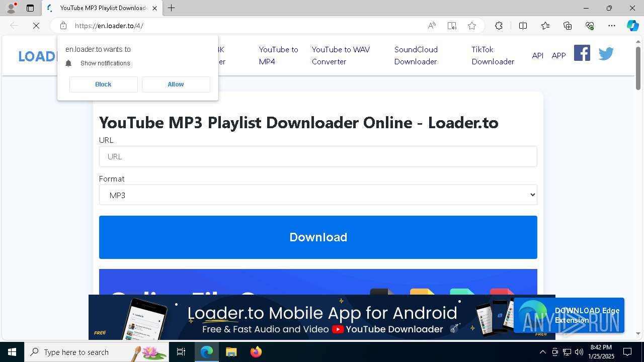This screenshot has width=644, height=362.
Task: Click the Read aloud icon
Action: click(x=432, y=26)
